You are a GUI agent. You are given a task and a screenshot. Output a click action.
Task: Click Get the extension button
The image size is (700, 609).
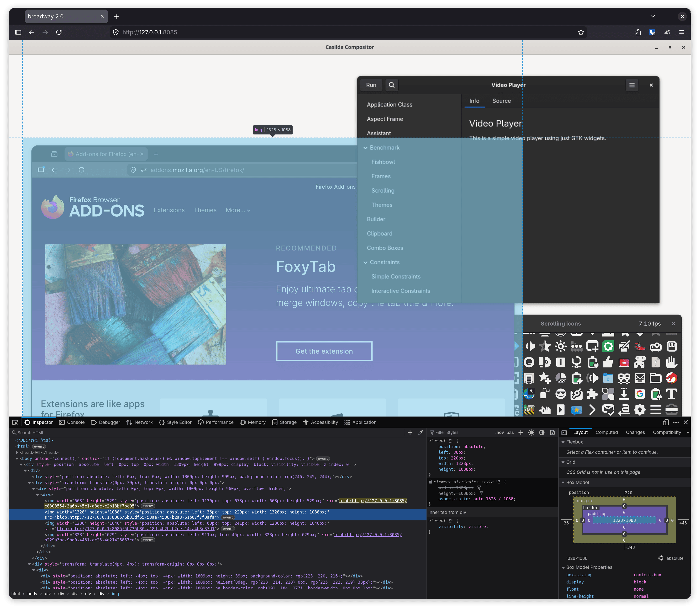click(324, 351)
